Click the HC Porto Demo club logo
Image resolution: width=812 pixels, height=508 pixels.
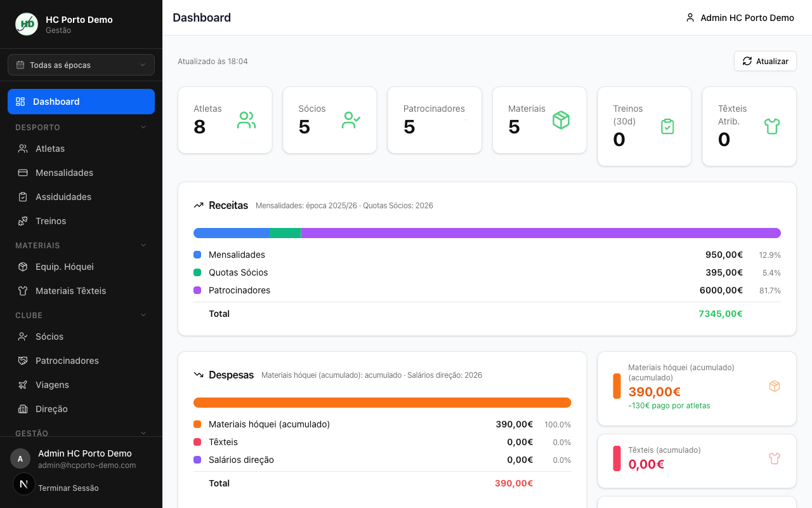[27, 24]
